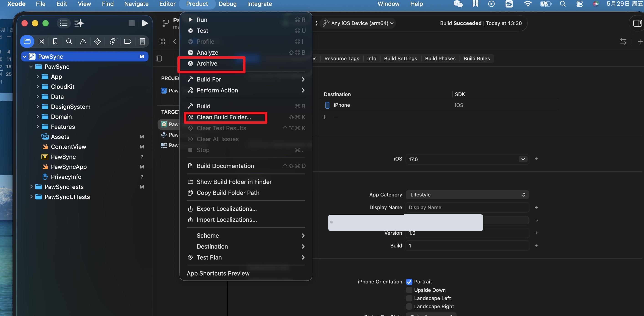
Task: Switch to Build Settings tab
Action: coord(401,59)
